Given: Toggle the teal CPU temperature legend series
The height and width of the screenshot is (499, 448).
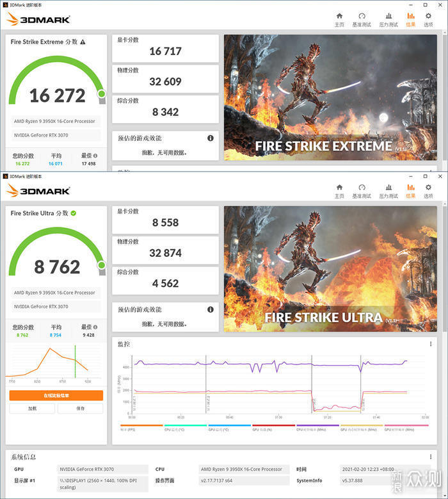Looking at the screenshot, I should [x=186, y=427].
